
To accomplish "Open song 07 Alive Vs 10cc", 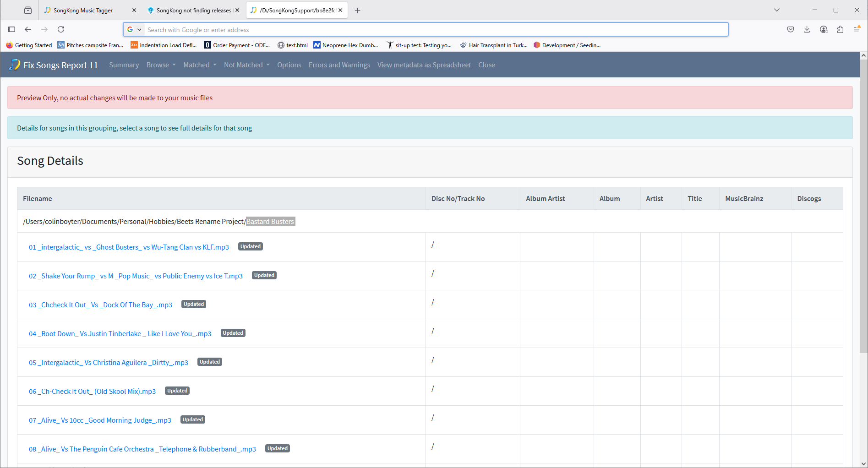I will click(x=100, y=420).
